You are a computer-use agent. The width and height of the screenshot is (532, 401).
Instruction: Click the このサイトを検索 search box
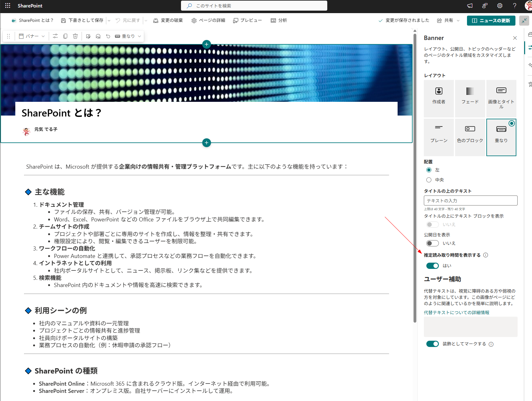pos(254,6)
